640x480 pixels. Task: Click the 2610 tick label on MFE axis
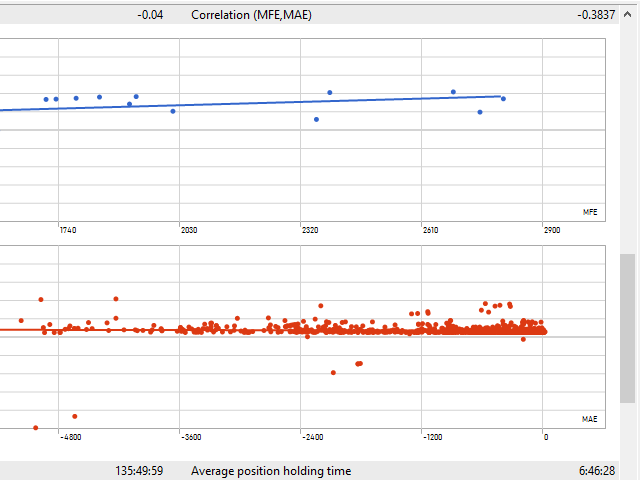pos(430,231)
